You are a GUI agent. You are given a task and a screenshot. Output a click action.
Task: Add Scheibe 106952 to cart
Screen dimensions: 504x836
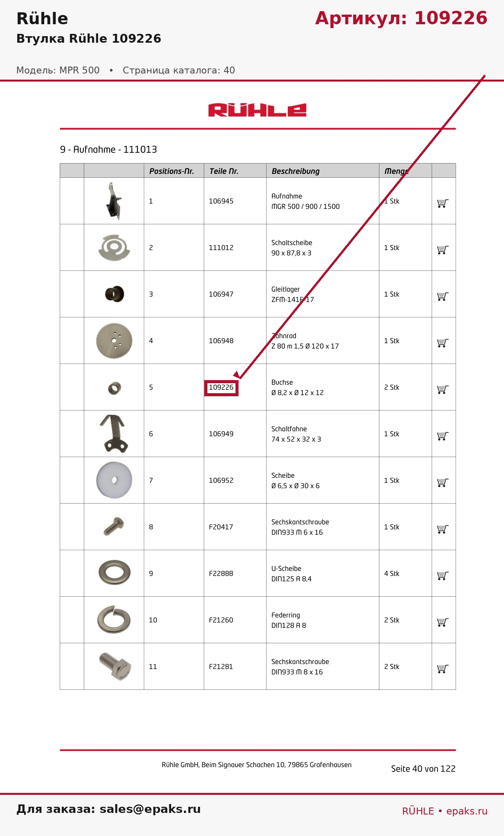443,482
